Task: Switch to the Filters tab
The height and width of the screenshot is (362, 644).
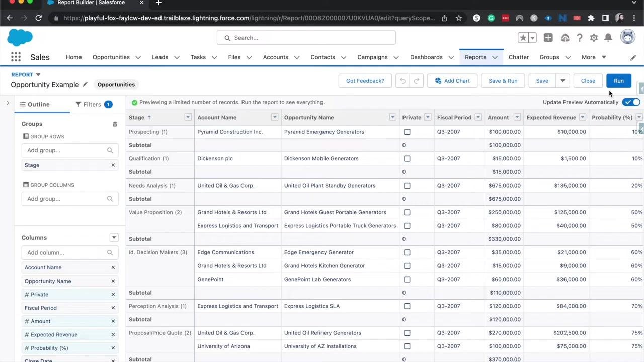Action: tap(94, 104)
